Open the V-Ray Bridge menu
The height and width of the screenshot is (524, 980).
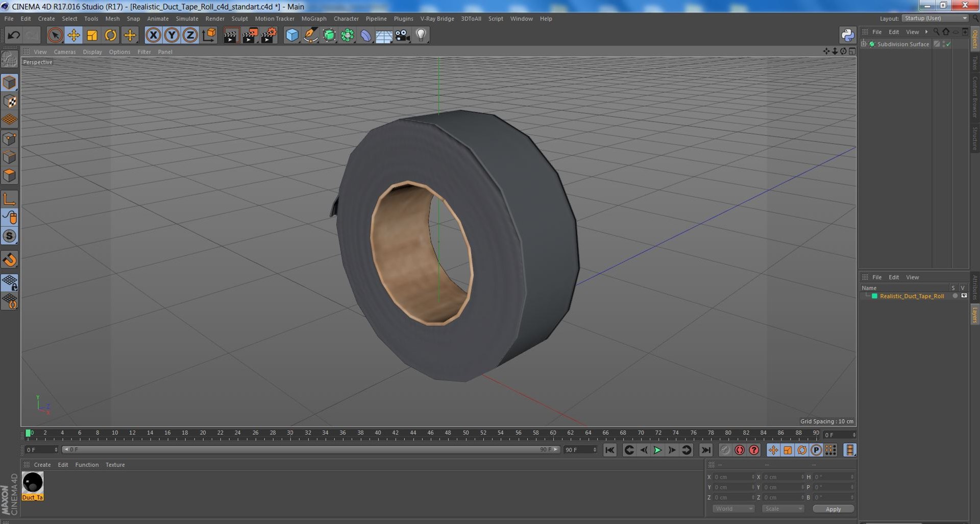pos(437,18)
